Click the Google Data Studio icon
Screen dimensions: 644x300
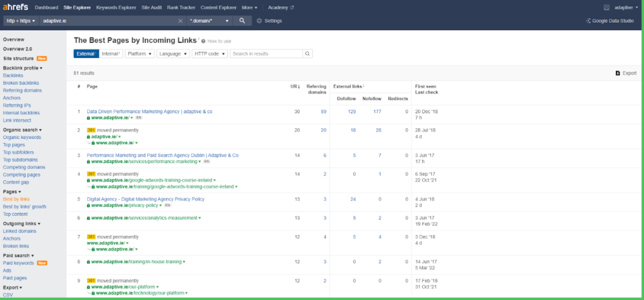[x=588, y=21]
